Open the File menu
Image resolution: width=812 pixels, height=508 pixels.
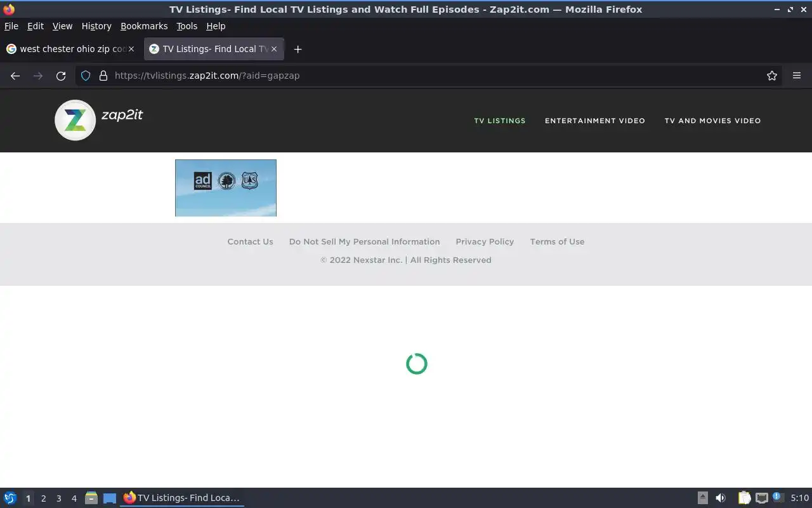11,26
